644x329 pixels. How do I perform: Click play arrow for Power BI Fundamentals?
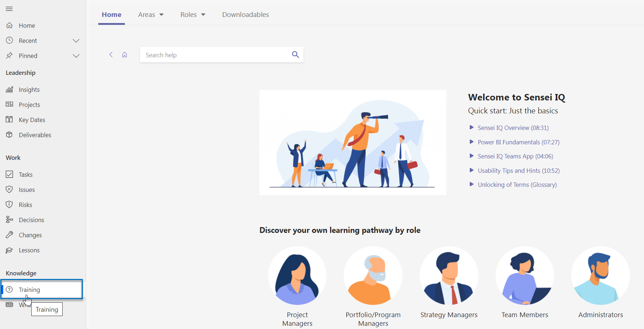click(472, 142)
